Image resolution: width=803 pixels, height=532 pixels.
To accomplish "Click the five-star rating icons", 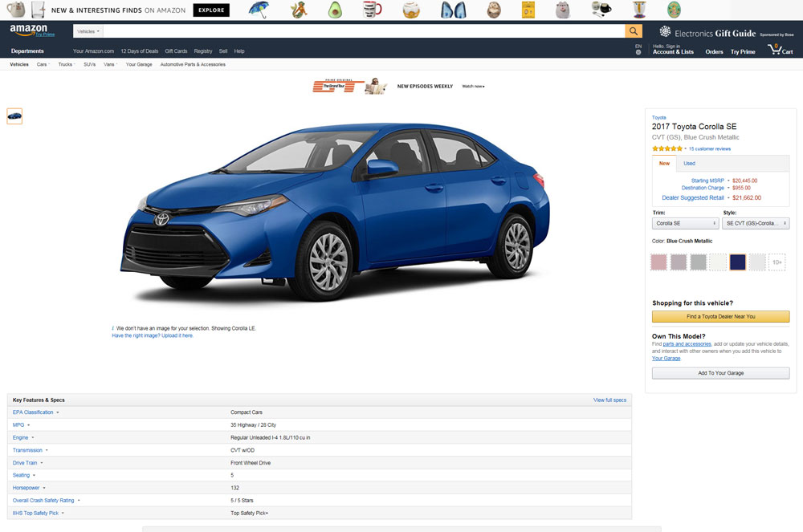I will [667, 149].
